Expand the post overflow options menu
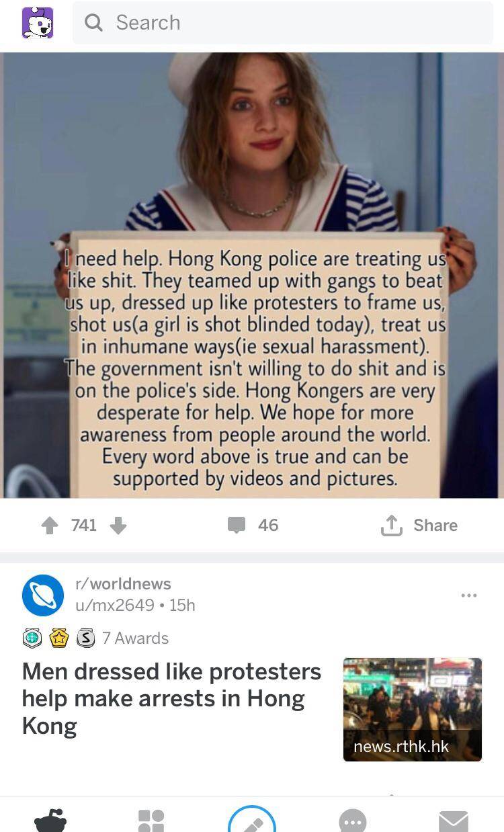The image size is (504, 832). click(x=469, y=595)
